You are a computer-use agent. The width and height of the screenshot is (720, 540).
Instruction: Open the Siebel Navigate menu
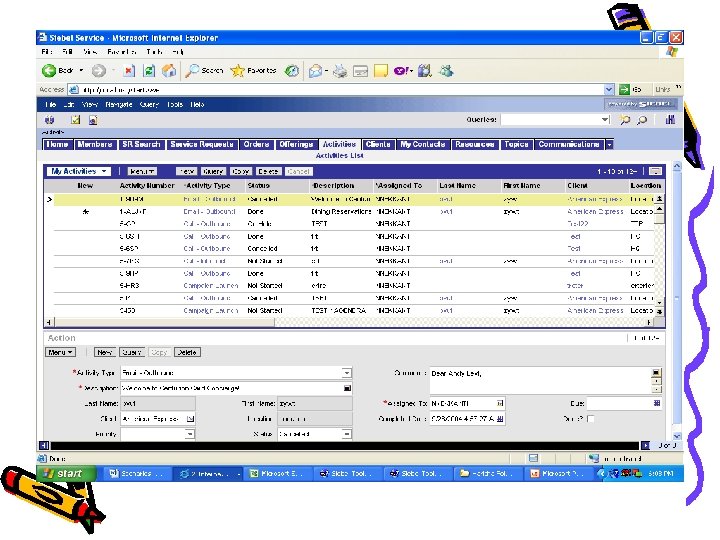click(118, 105)
